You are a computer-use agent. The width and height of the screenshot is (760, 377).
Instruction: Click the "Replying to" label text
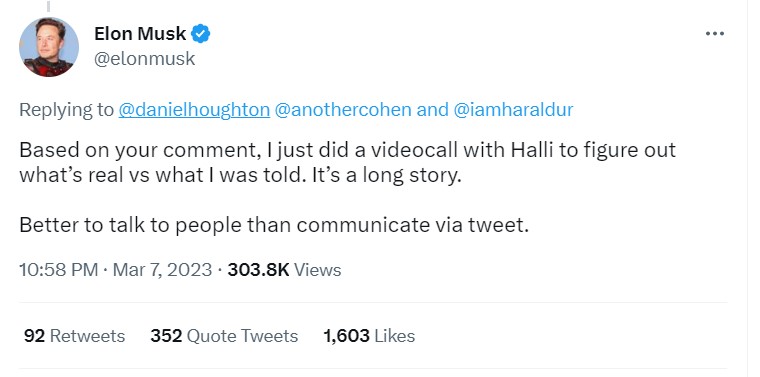(66, 110)
